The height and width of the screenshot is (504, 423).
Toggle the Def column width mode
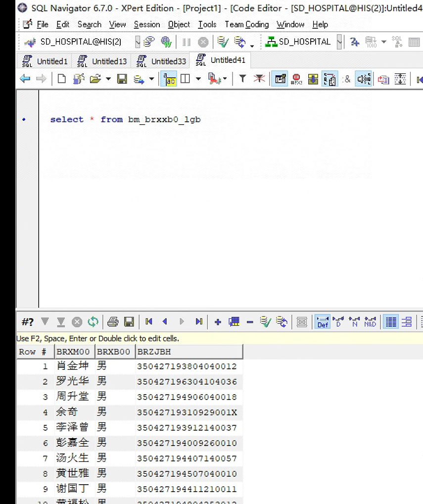click(323, 322)
